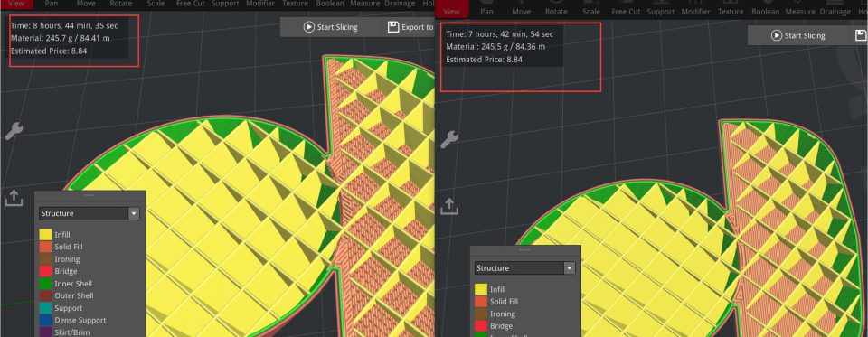Open the Structure combo box in left legend
The width and height of the screenshot is (868, 337).
click(90, 213)
